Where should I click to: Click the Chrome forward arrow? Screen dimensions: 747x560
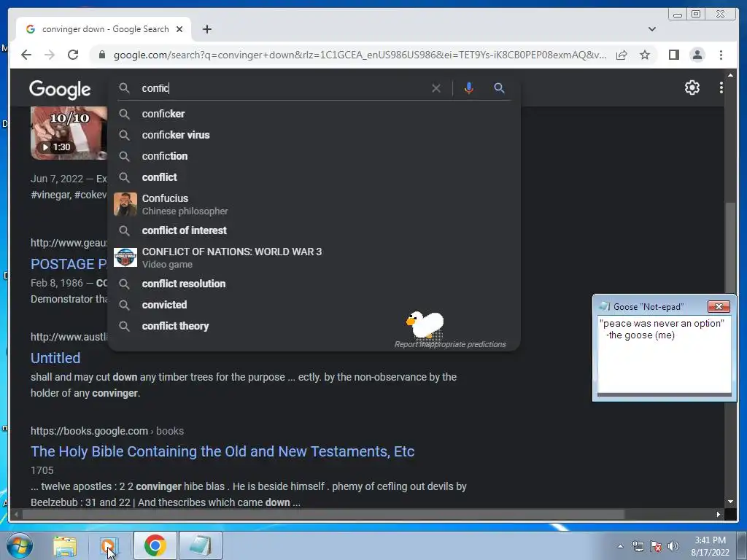coord(50,55)
